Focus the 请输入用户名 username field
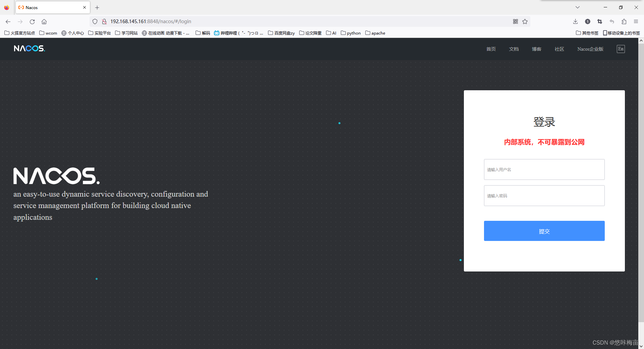 click(544, 169)
